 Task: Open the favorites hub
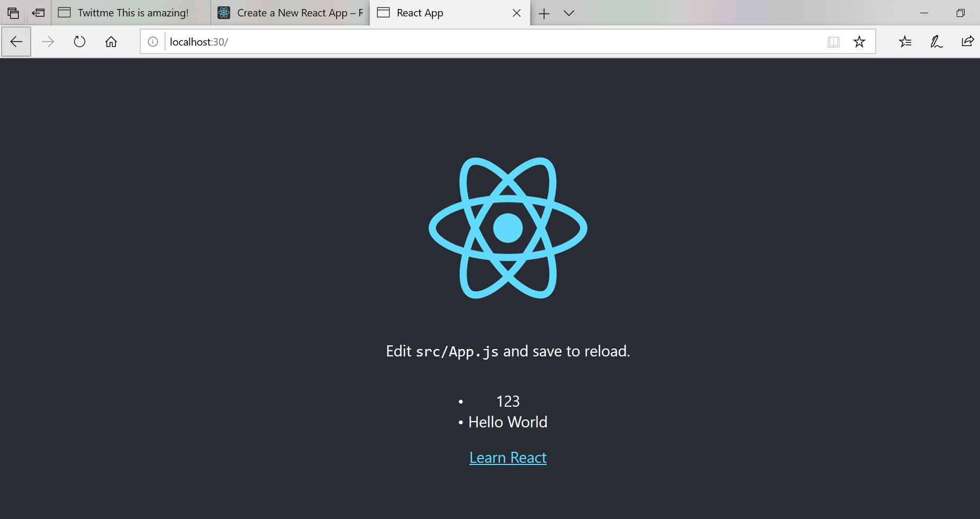pos(905,41)
